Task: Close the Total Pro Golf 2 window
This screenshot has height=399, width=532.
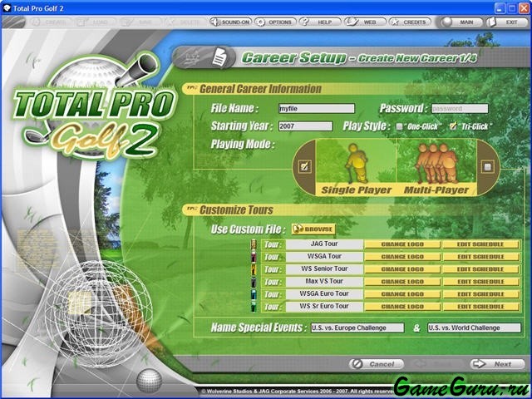Action: point(525,8)
